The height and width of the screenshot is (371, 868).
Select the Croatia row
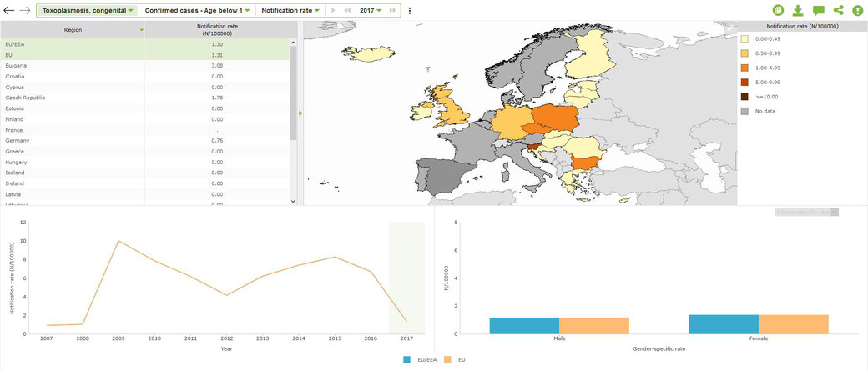click(x=144, y=77)
